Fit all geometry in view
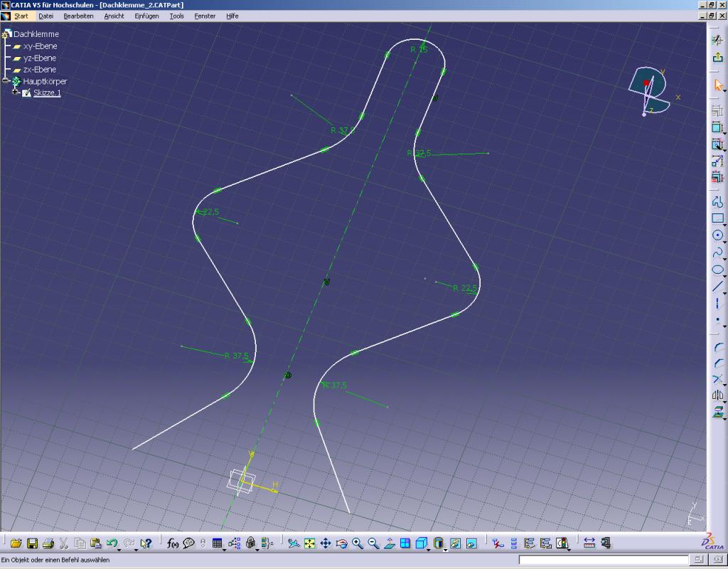Image resolution: width=728 pixels, height=569 pixels. coord(310,543)
